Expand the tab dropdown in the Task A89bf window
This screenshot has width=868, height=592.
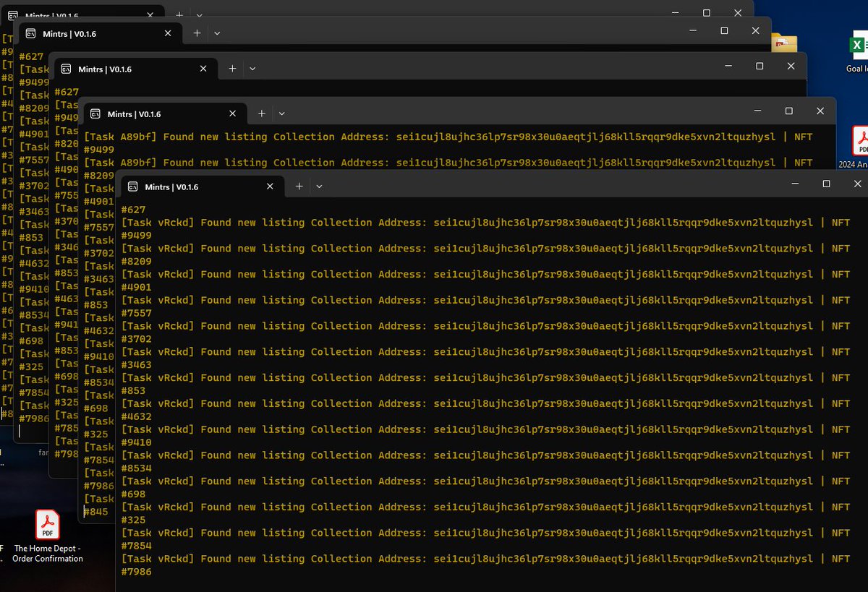(x=282, y=113)
